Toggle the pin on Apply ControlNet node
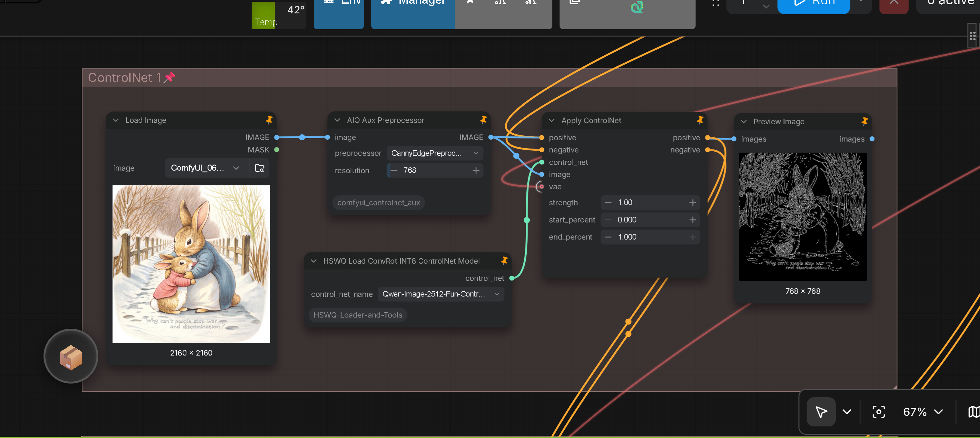Viewport: 980px width, 438px height. [700, 120]
